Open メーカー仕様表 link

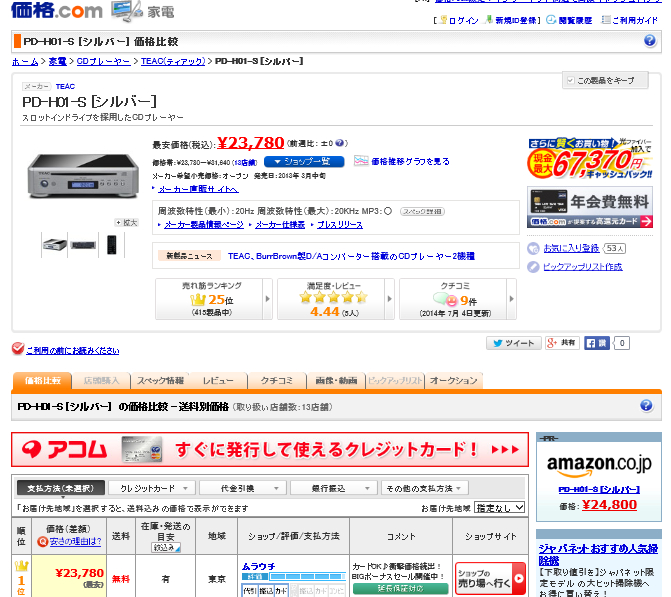coord(280,225)
